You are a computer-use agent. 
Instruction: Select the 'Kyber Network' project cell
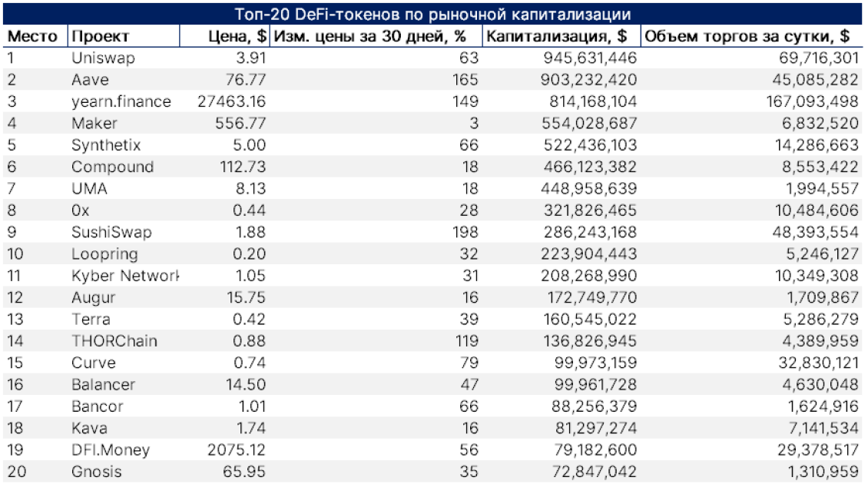tap(125, 276)
